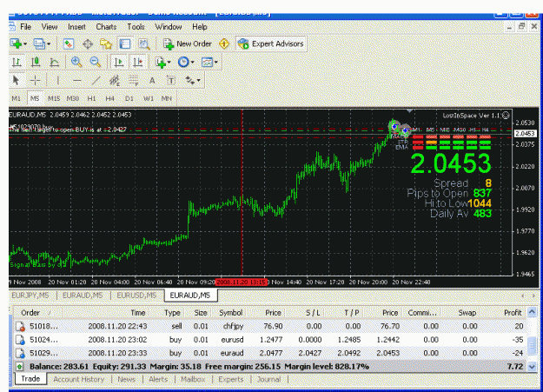Toggle Expert Advisors button
The width and height of the screenshot is (543, 392).
pos(271,43)
